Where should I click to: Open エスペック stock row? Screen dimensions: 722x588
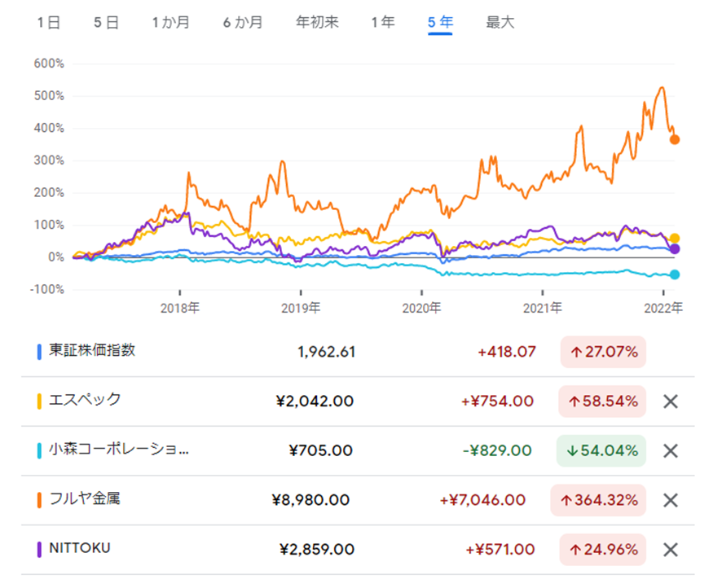click(x=358, y=402)
